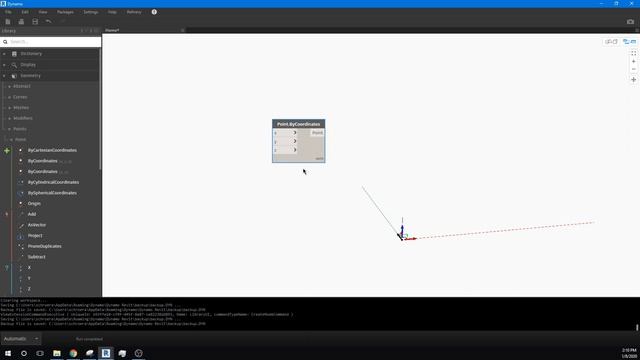Click the Point output port on node
640x360 pixels.
317,133
